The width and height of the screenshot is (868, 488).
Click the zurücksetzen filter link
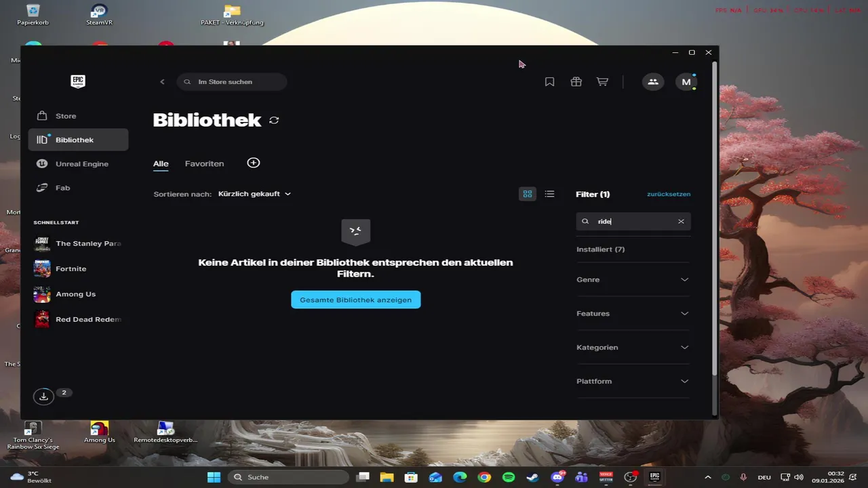pyautogui.click(x=669, y=194)
